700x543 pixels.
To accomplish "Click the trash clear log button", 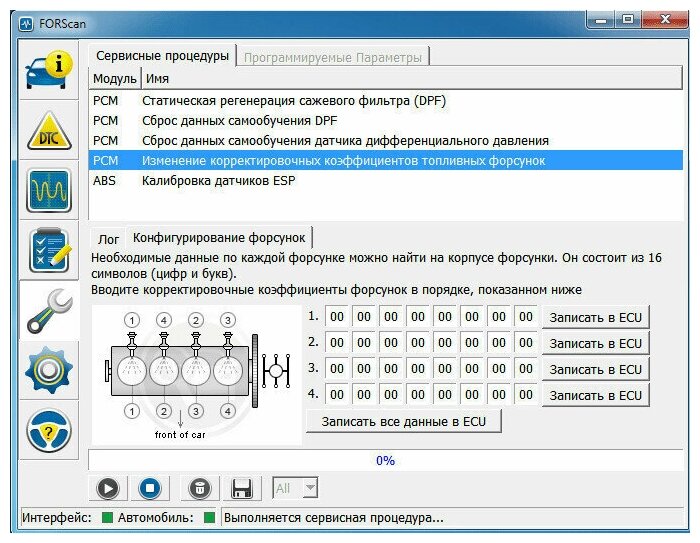I will [200, 488].
